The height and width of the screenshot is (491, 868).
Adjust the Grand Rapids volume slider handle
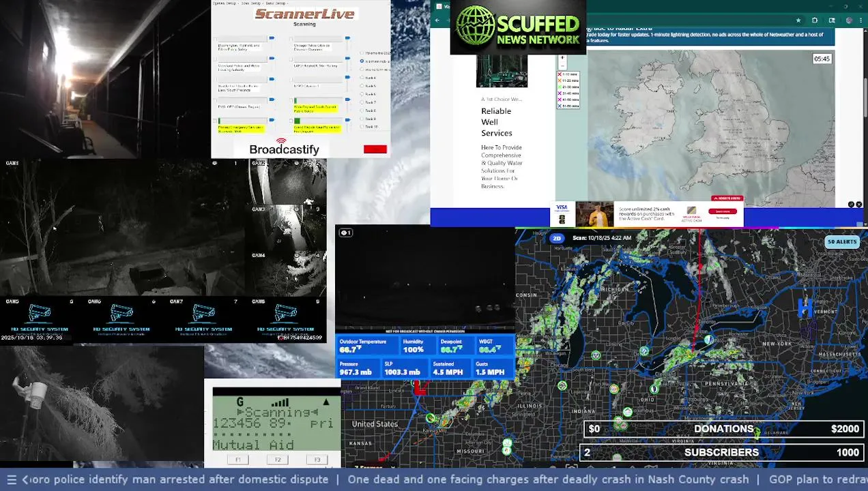pyautogui.click(x=348, y=120)
